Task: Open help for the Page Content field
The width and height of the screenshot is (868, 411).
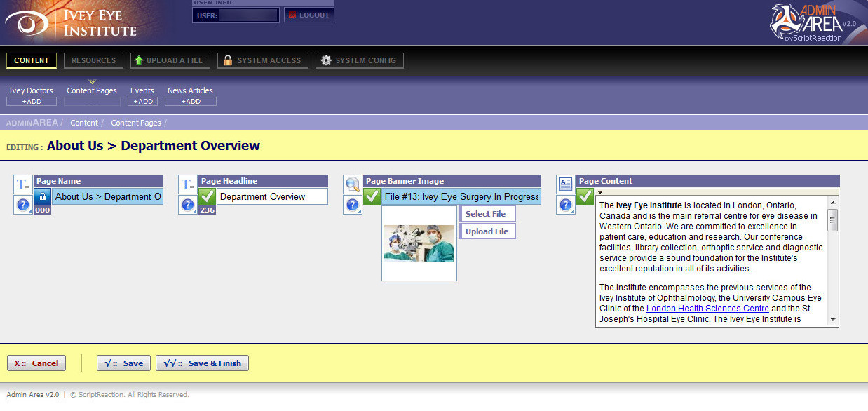Action: [566, 205]
